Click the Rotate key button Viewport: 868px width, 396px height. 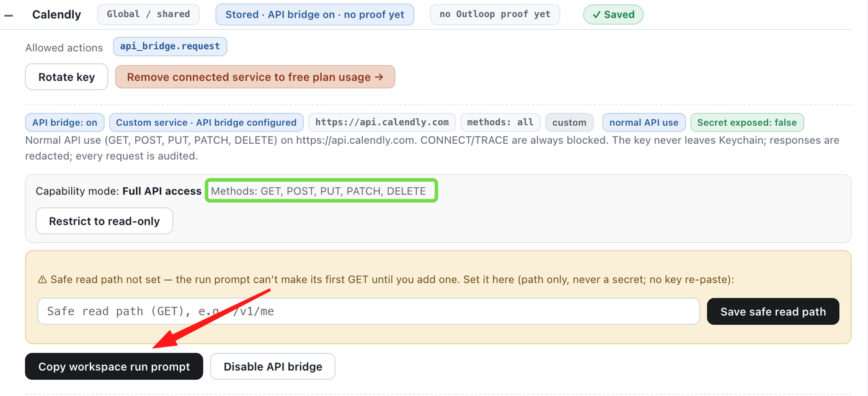coord(66,77)
